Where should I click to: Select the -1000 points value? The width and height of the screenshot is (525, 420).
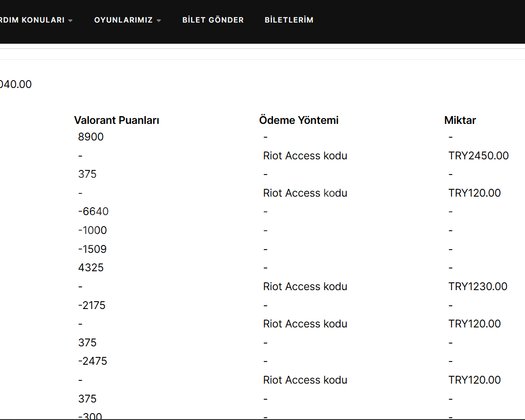pyautogui.click(x=92, y=230)
